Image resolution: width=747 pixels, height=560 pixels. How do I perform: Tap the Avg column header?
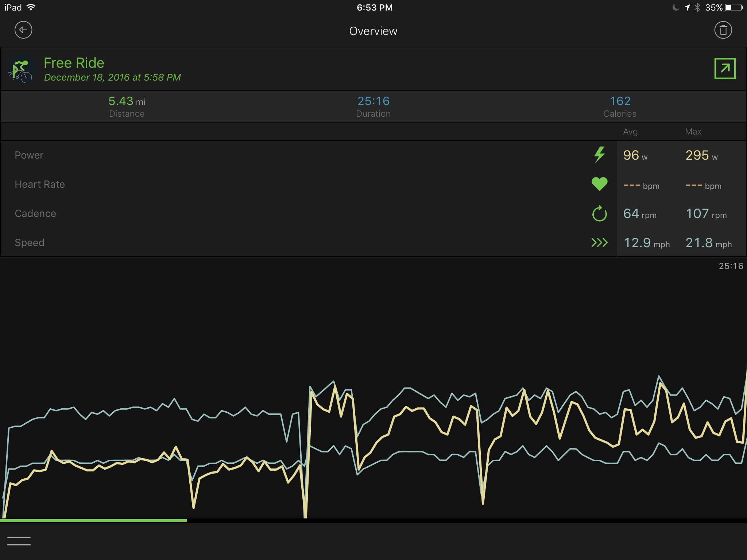pos(630,132)
